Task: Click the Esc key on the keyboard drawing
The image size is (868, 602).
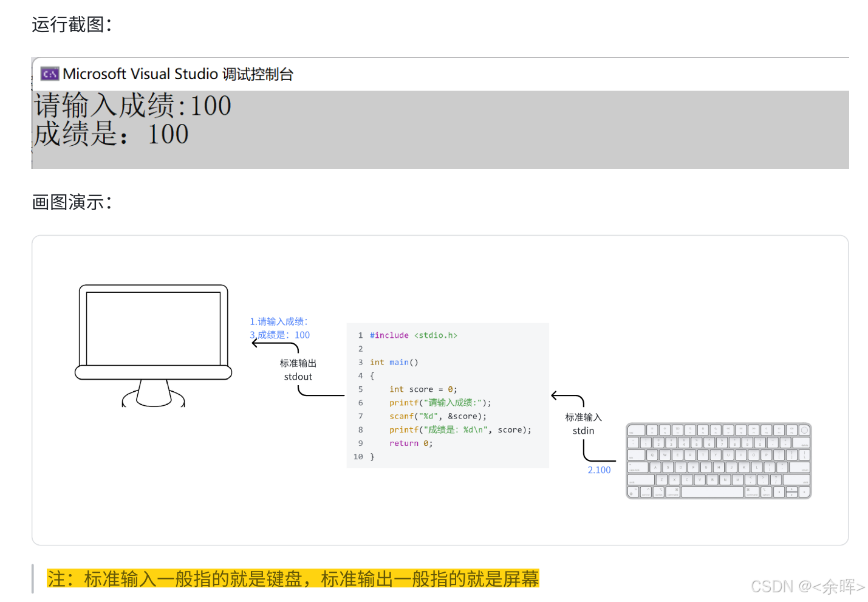Action: (635, 429)
